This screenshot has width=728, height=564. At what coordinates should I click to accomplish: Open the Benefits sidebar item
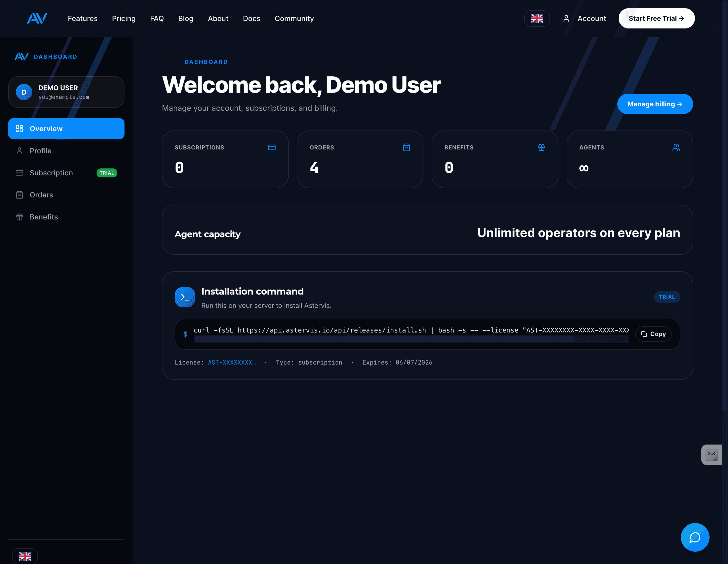click(x=66, y=217)
